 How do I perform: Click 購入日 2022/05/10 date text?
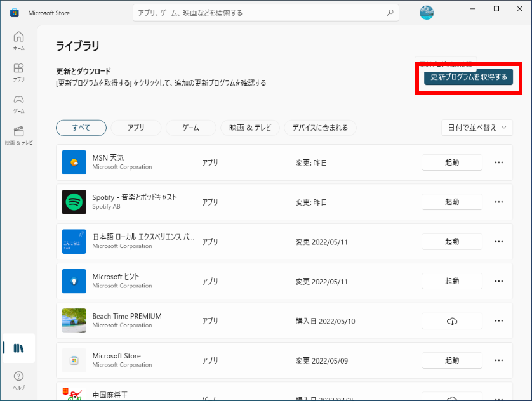coord(325,321)
